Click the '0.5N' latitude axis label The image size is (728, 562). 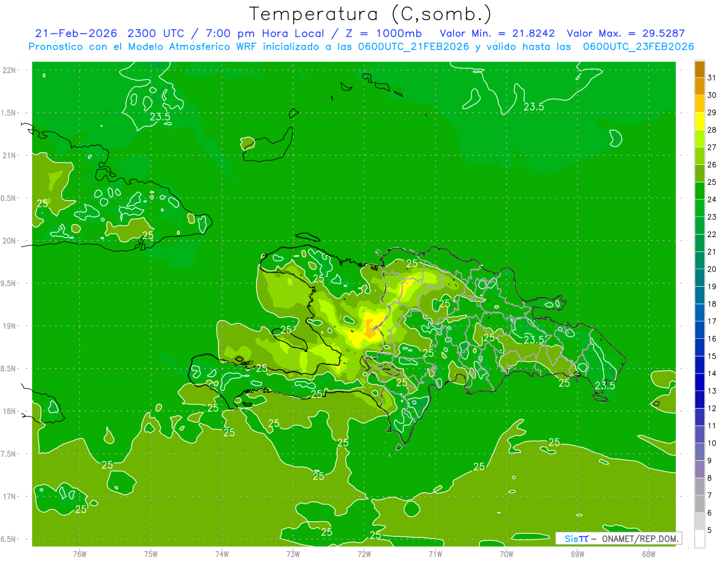point(10,198)
